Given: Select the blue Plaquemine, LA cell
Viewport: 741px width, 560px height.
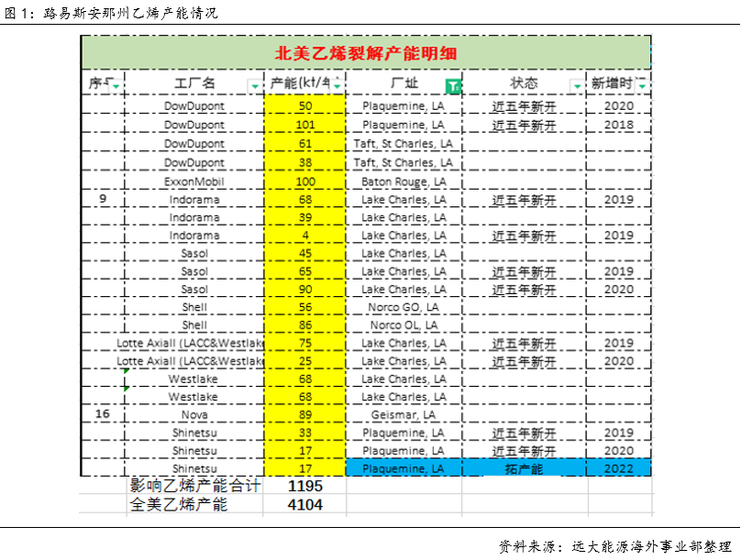Looking at the screenshot, I should 404,468.
